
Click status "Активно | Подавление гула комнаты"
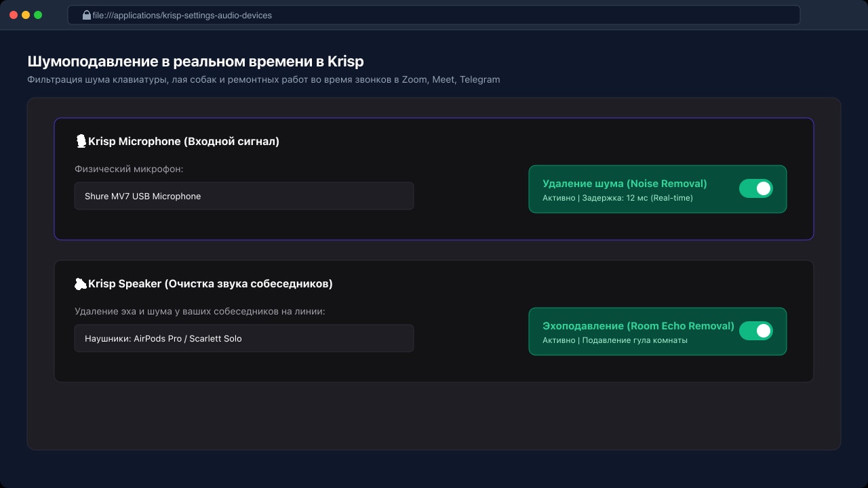tap(615, 340)
